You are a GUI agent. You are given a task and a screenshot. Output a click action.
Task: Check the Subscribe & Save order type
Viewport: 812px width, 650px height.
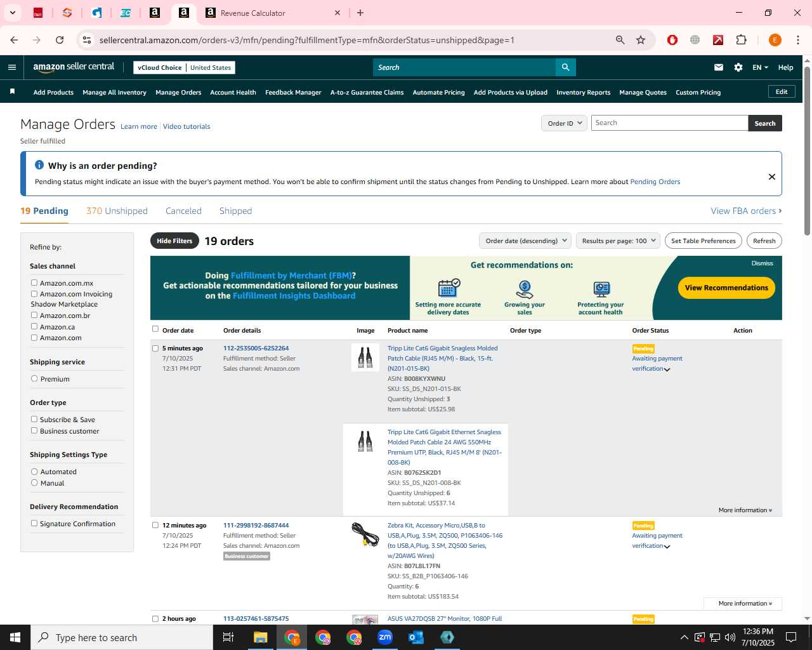coord(34,419)
